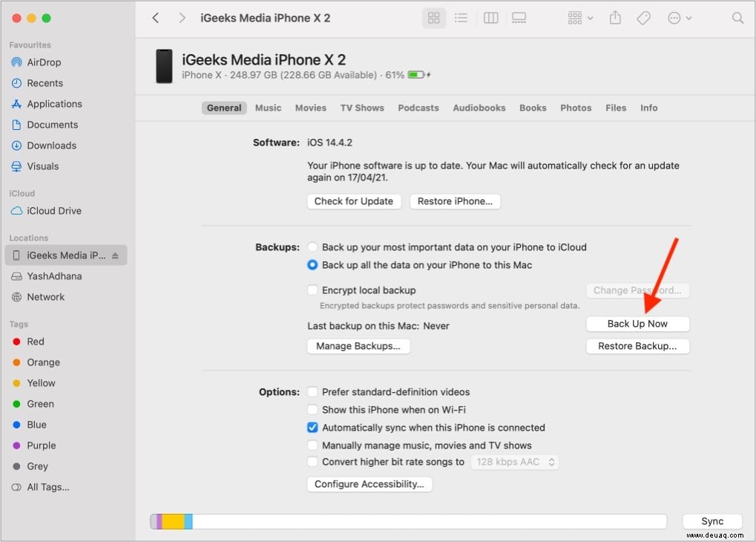Open Manage Backups dialog

(x=358, y=346)
